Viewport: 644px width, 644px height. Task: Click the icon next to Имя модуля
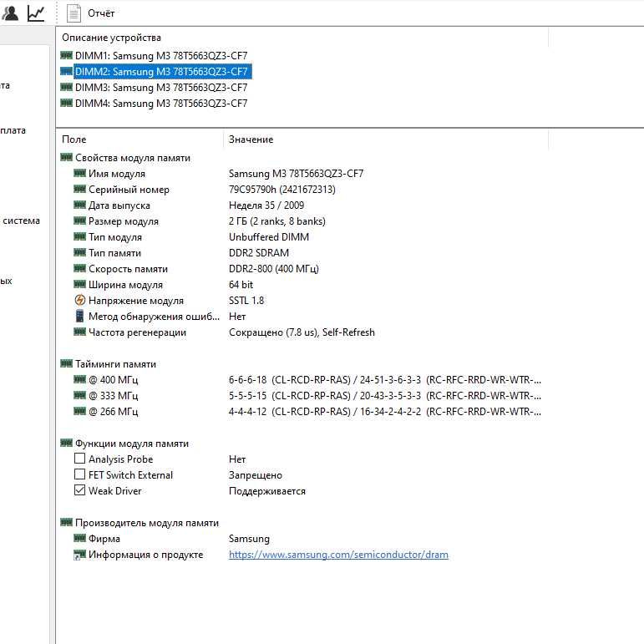[x=79, y=174]
